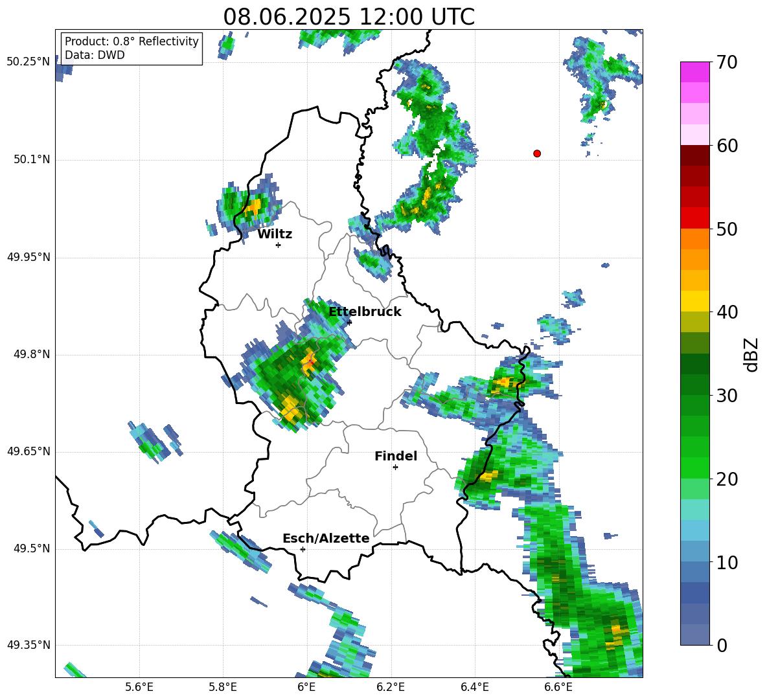Click the red dot station marker

coord(537,153)
